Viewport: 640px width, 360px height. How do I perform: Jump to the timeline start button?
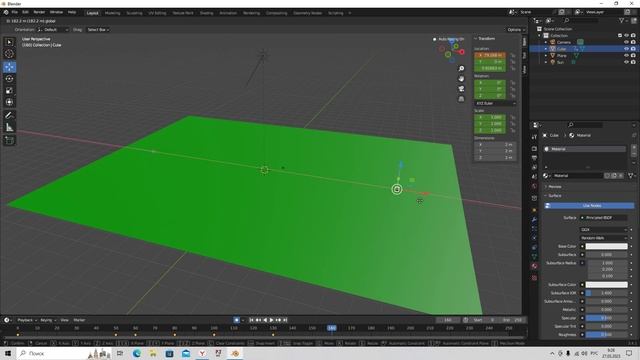[x=251, y=320]
